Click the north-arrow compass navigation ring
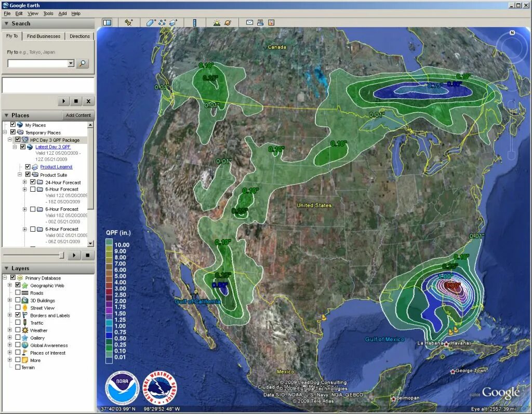 512,46
